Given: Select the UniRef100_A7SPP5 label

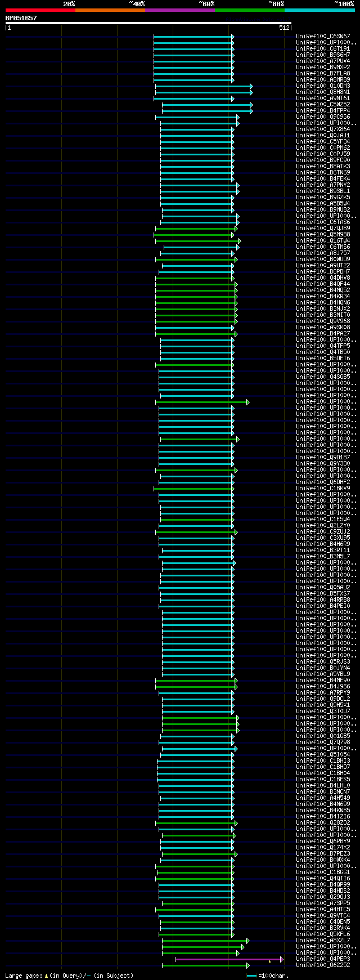Looking at the screenshot, I should (x=323, y=903).
